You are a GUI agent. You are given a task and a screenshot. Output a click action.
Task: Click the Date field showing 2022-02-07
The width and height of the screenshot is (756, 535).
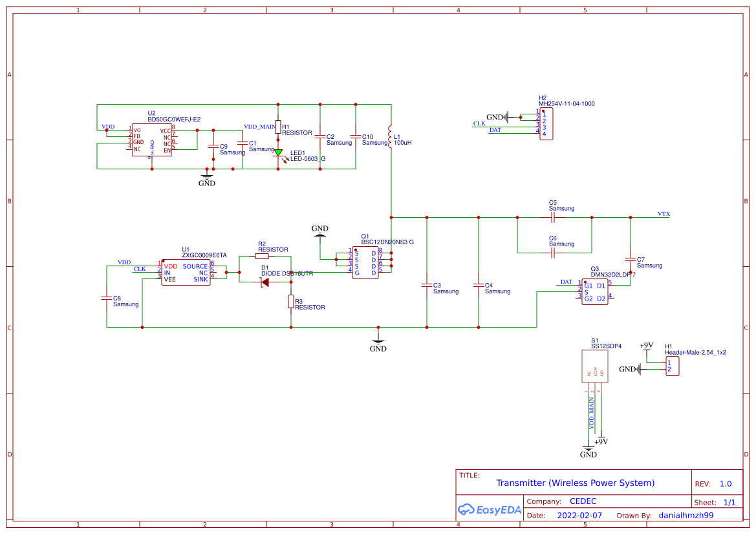coord(579,515)
